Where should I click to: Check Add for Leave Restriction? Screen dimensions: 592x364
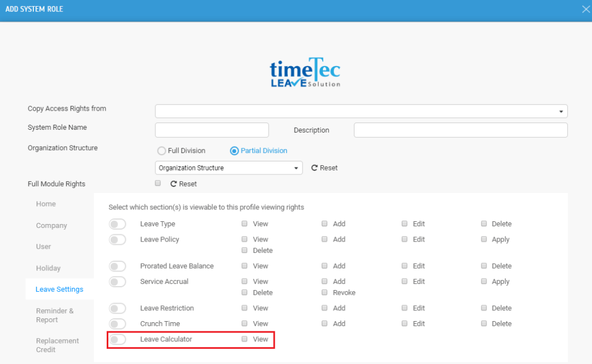(x=324, y=308)
